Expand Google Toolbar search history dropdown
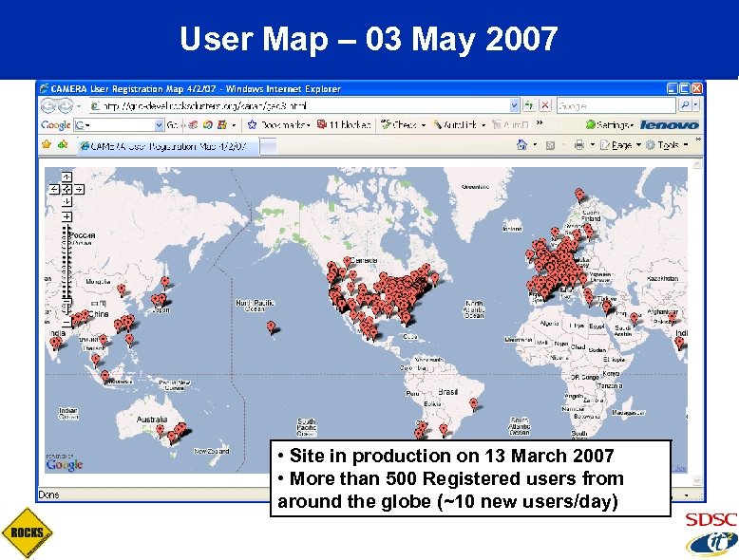This screenshot has height=560, width=739. (159, 125)
